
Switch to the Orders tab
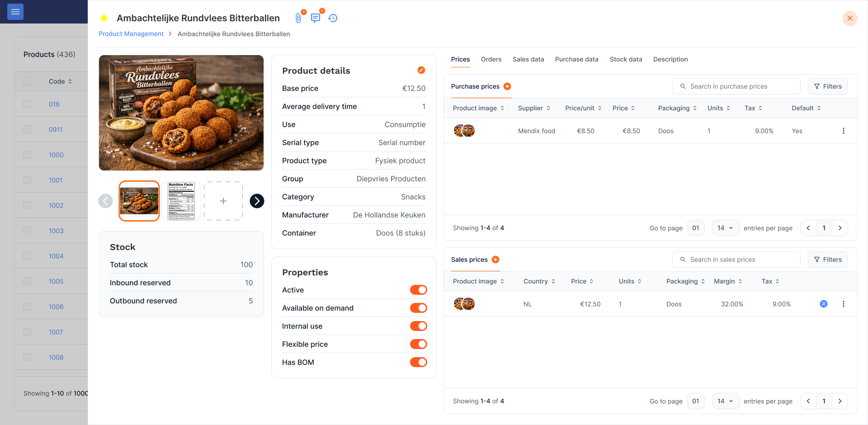click(x=491, y=59)
